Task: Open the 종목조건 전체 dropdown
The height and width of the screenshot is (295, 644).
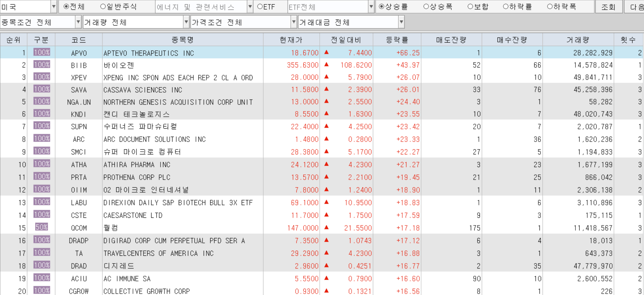Action: click(78, 22)
